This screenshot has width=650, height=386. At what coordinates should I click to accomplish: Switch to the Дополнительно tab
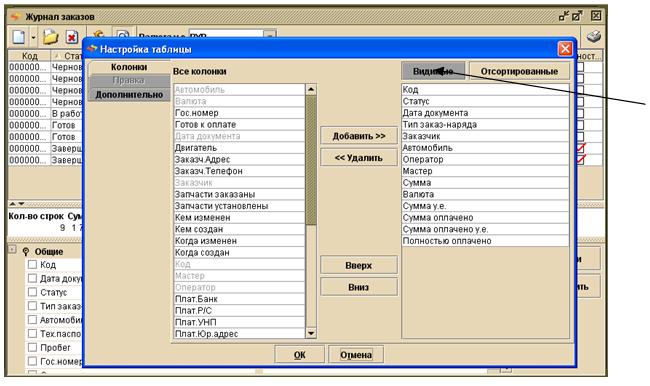coord(129,95)
